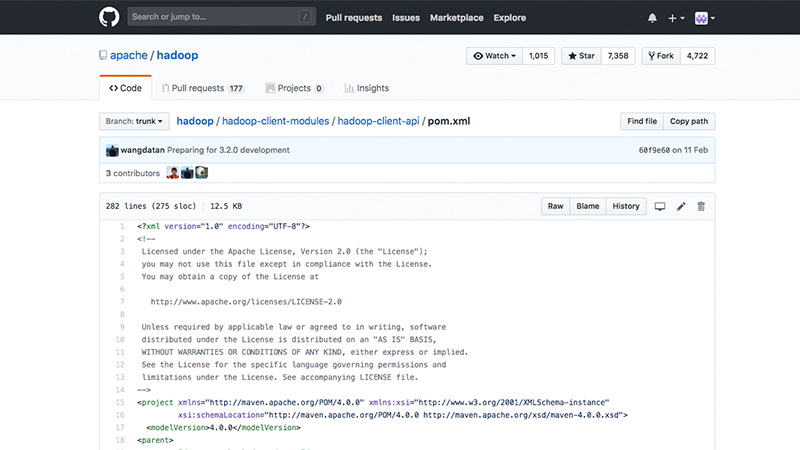This screenshot has width=800, height=450.
Task: Switch to repository Pull requests tab
Action: tap(203, 88)
